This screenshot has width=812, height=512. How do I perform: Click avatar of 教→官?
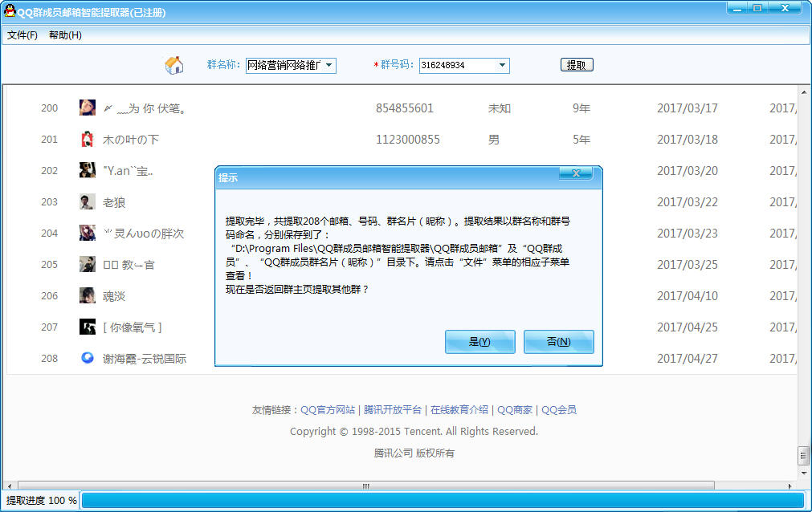click(x=87, y=264)
